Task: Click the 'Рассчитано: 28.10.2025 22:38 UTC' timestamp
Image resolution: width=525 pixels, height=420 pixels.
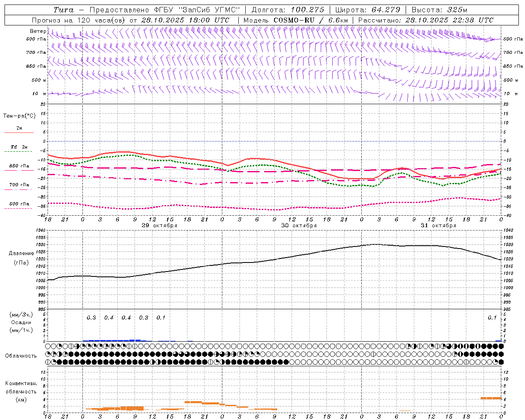Action: [425, 20]
